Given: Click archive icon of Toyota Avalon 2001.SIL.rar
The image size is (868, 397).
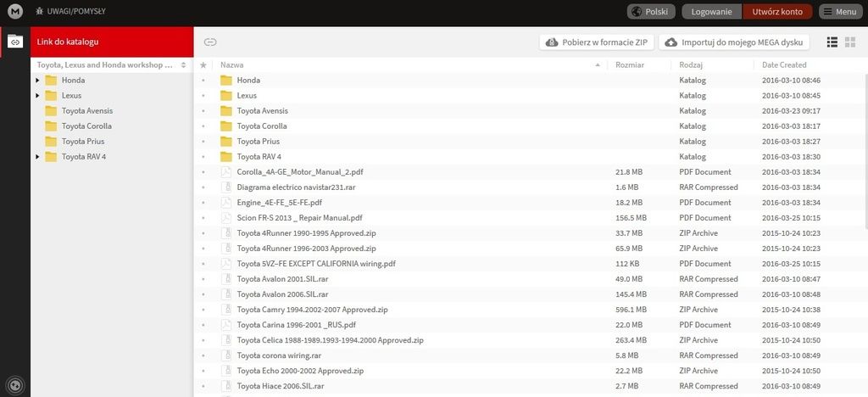Looking at the screenshot, I should click(x=225, y=279).
